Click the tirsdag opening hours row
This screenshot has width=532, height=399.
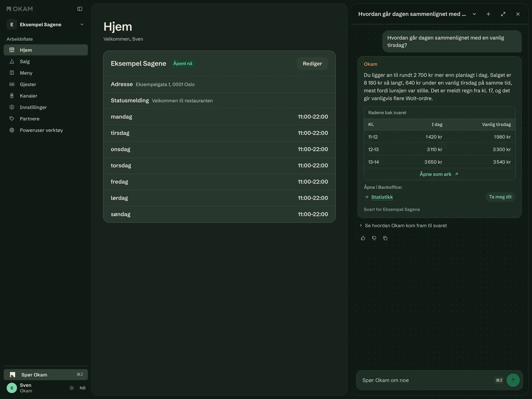tap(219, 133)
